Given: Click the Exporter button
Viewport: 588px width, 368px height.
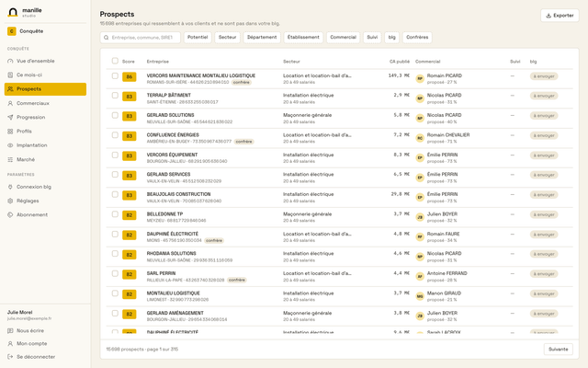Looking at the screenshot, I should [560, 16].
